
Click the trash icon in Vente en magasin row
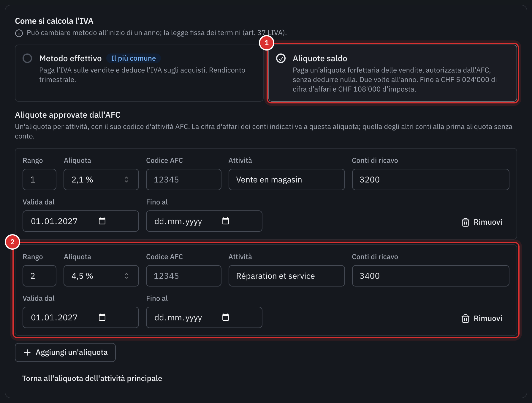[x=465, y=222]
